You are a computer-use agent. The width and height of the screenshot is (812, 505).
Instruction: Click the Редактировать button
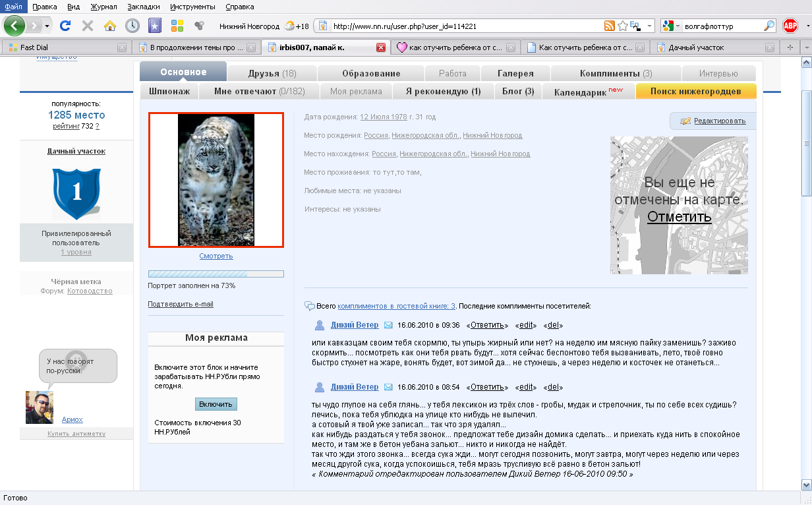tap(713, 121)
